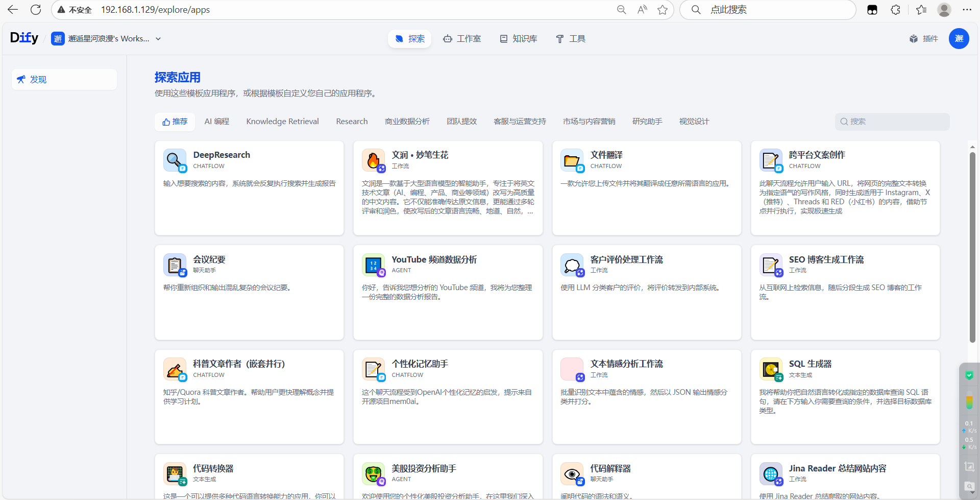Screen dimensions: 980x500
Task: Click the 不安全 site security warning
Action: pos(75,10)
